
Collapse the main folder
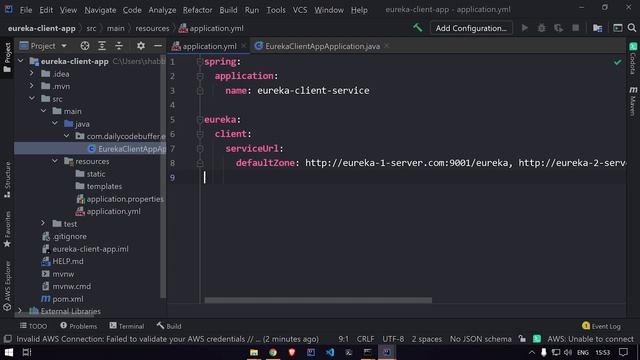click(43, 111)
